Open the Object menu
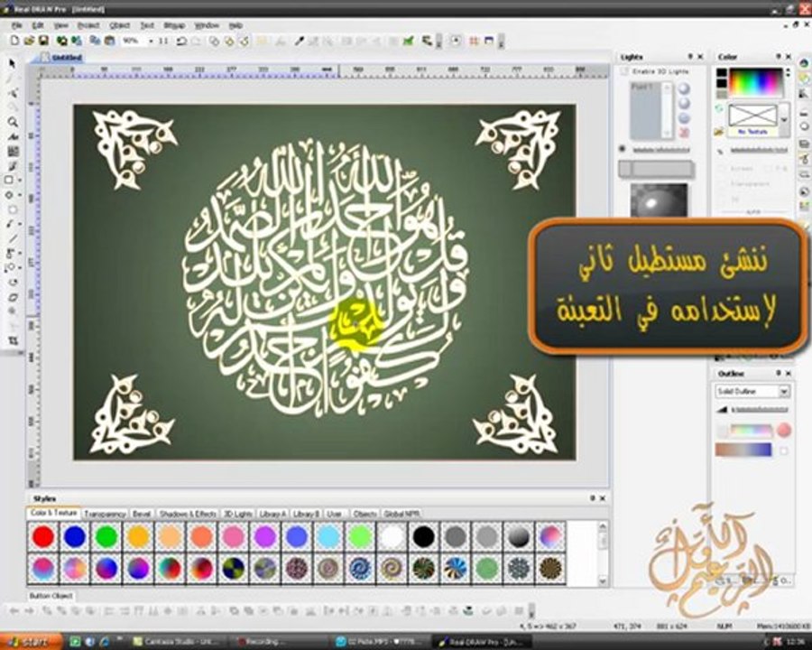This screenshot has width=812, height=650. point(120,25)
